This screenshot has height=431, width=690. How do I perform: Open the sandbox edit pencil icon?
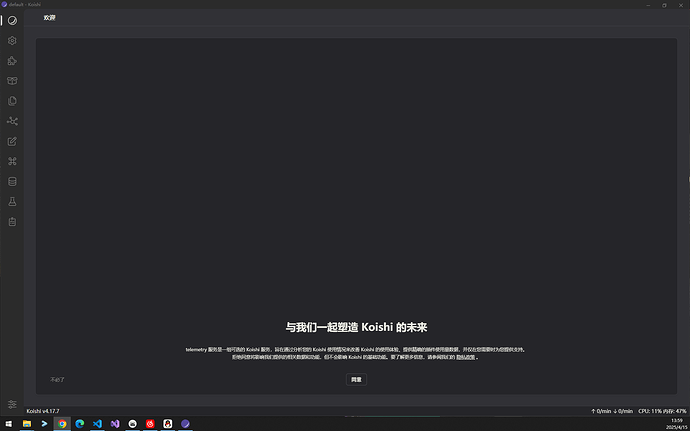point(12,141)
